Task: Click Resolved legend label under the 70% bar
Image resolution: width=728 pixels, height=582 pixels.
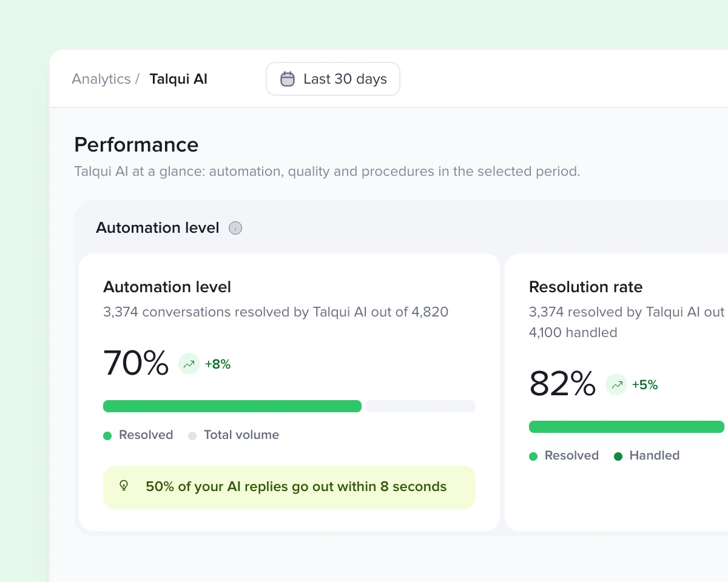Action: click(146, 435)
